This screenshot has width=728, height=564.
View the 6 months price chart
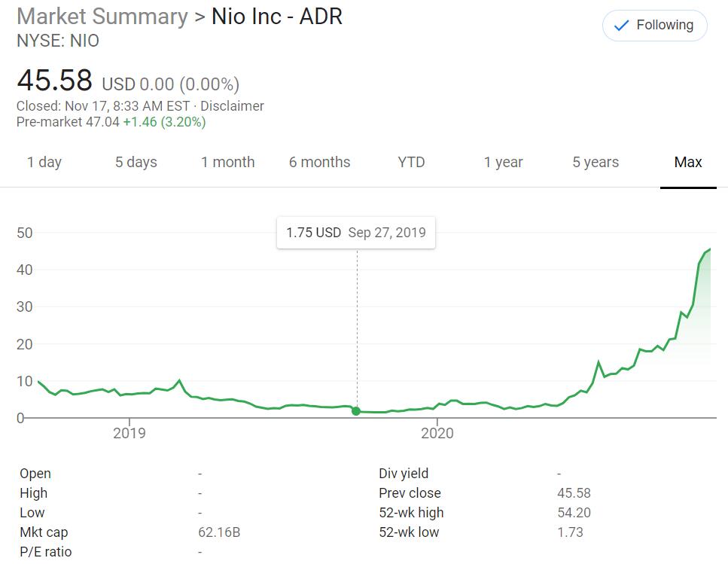(x=320, y=162)
